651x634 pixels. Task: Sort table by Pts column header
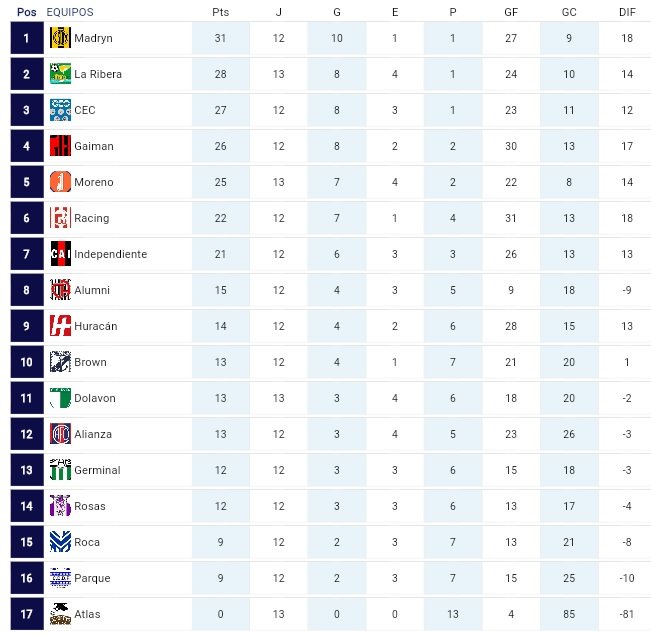point(220,12)
